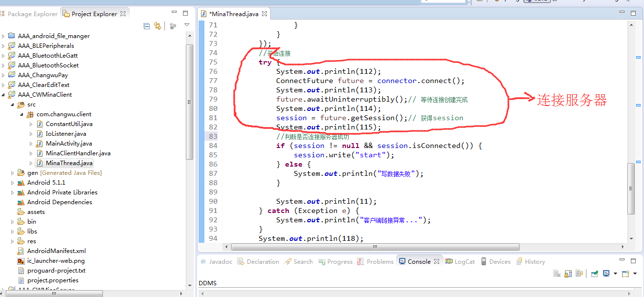Toggle Pin Console
The height and width of the screenshot is (297, 644).
(595, 274)
